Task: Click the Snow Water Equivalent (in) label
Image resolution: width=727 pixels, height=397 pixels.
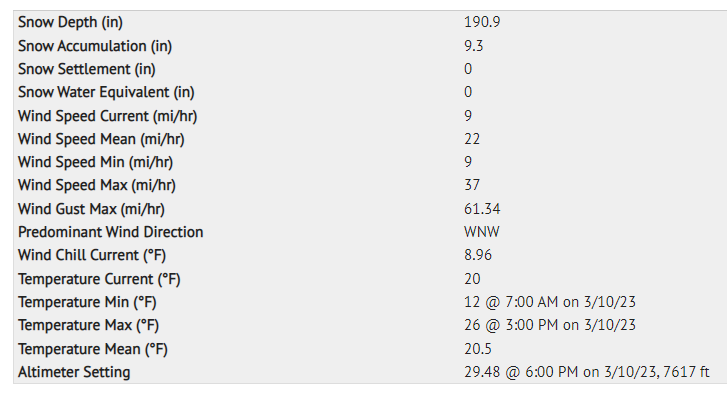Action: (106, 92)
